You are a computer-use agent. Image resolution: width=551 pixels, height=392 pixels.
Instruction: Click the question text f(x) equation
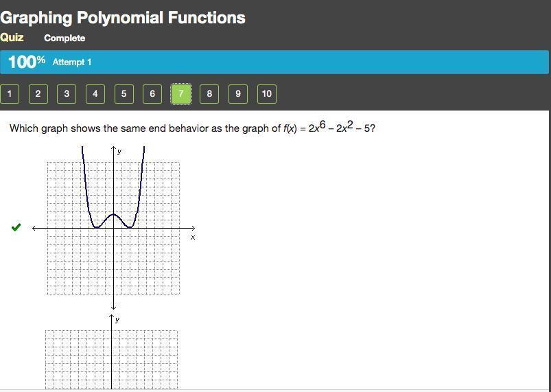(329, 128)
